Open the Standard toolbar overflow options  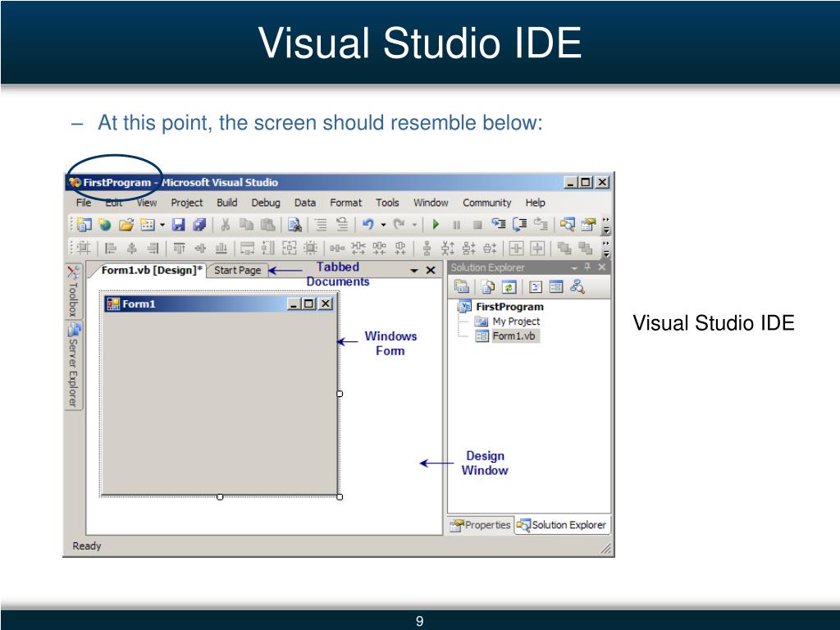click(x=606, y=225)
